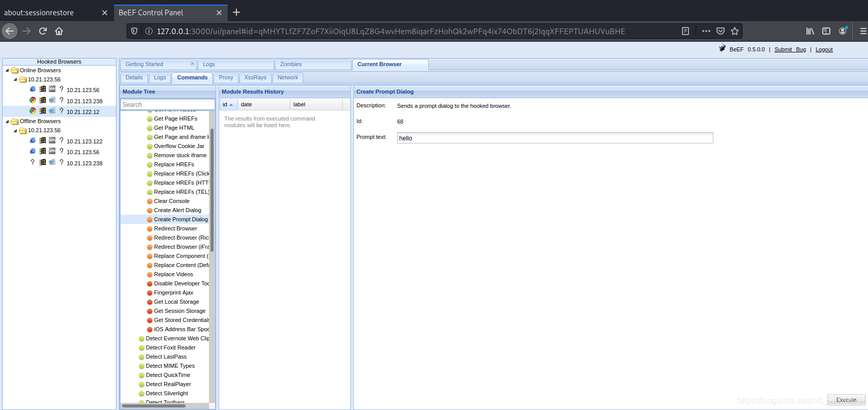Sort the results by the date column
868x410 pixels.
264,104
